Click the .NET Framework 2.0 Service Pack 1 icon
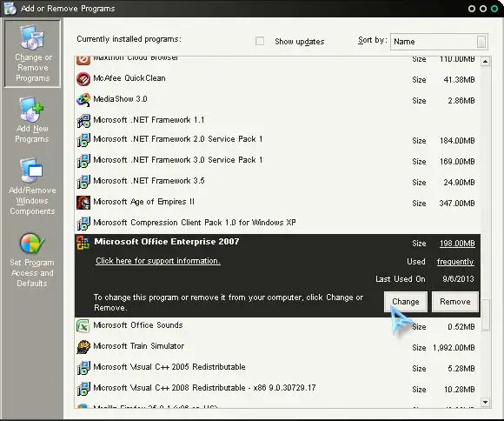The height and width of the screenshot is (421, 504). [x=83, y=140]
